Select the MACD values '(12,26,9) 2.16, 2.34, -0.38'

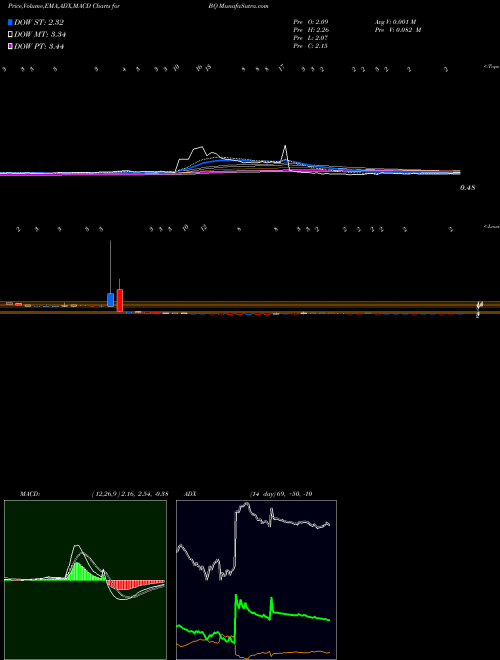[130, 494]
